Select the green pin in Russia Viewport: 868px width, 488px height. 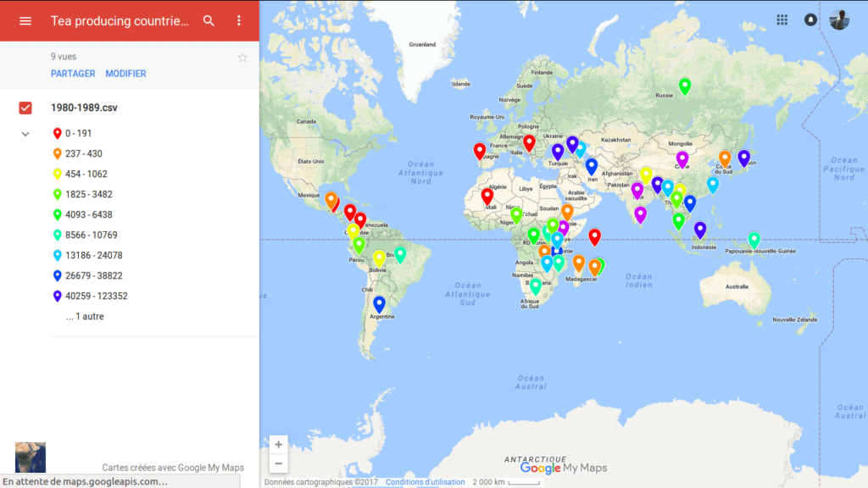point(685,86)
